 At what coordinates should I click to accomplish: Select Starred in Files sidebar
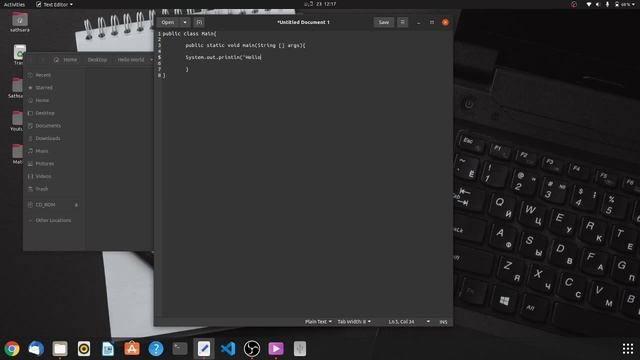pos(44,88)
